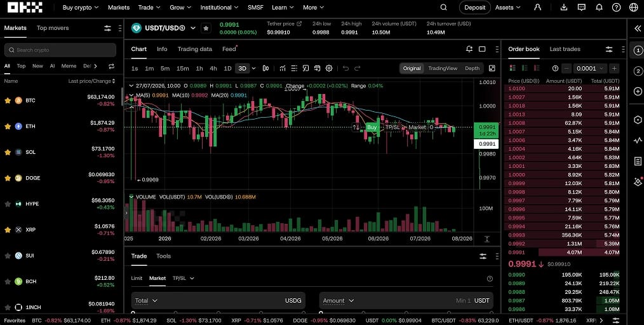The width and height of the screenshot is (644, 325).
Task: Click the Amount USDT input field
Action: [406, 301]
